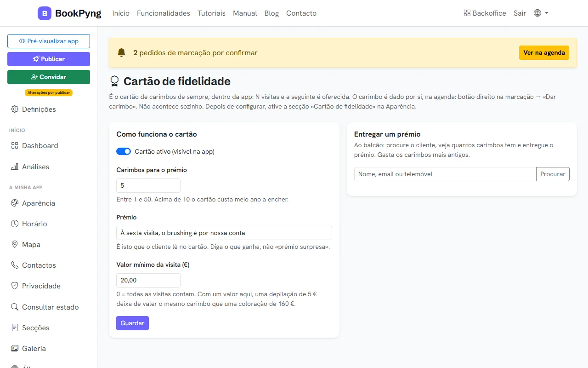Click the 'Alterações por publicar' badge
Screen dimensions: 588x368
point(49,92)
